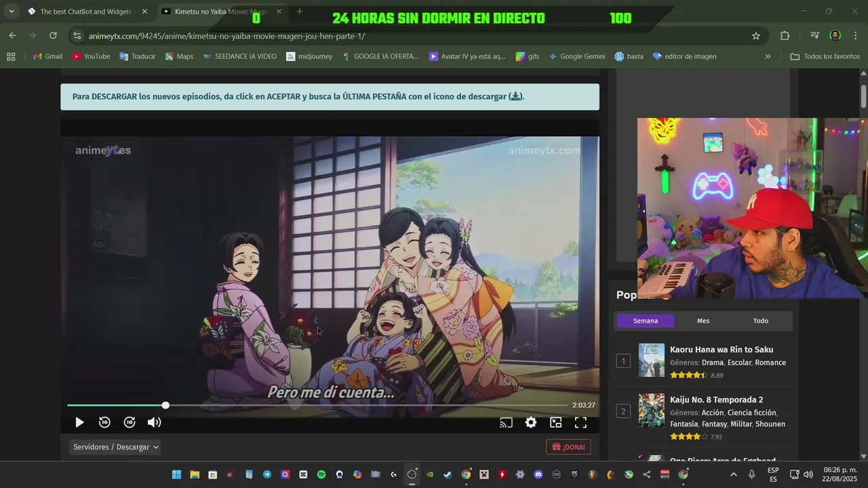868x488 pixels.
Task: Open the Drama genre link
Action: coord(713,363)
